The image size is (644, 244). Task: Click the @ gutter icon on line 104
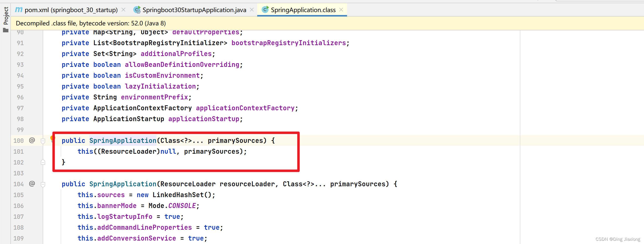[x=32, y=184]
